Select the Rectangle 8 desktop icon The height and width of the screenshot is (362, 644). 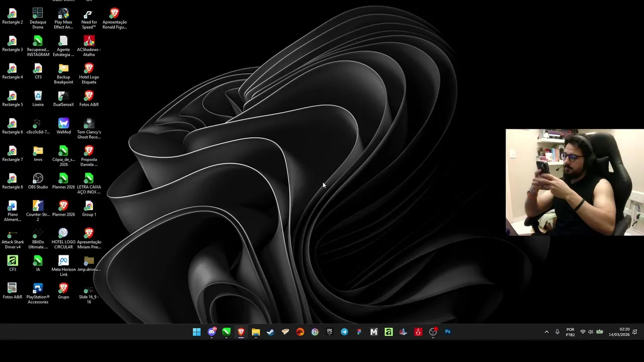tap(13, 181)
